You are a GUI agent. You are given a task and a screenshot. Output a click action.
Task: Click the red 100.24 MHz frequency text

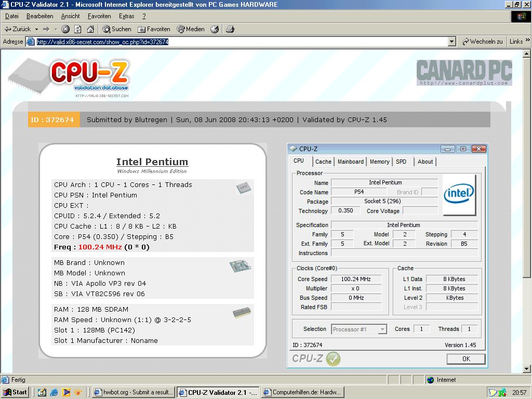pos(100,247)
